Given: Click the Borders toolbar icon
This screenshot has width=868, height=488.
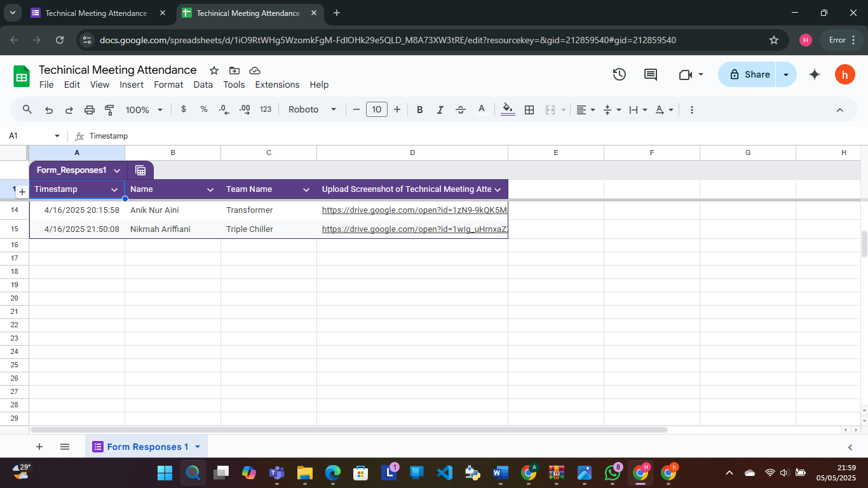Looking at the screenshot, I should [x=529, y=110].
